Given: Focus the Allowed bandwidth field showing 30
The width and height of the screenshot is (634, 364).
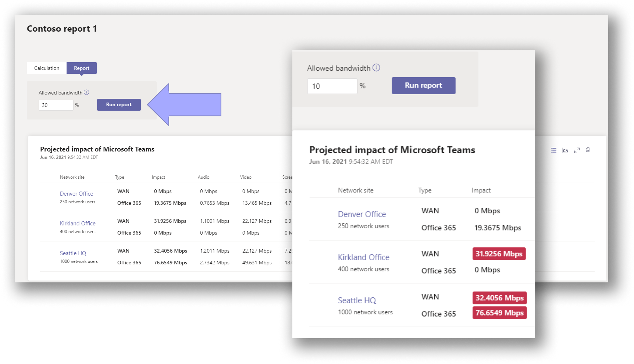Looking at the screenshot, I should click(56, 105).
